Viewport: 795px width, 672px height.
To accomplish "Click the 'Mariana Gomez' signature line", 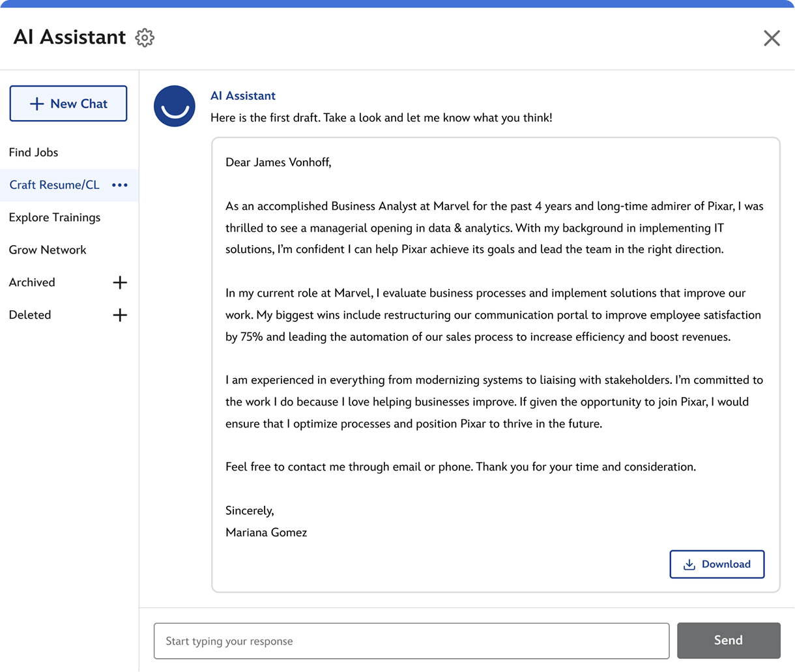I will pos(266,533).
